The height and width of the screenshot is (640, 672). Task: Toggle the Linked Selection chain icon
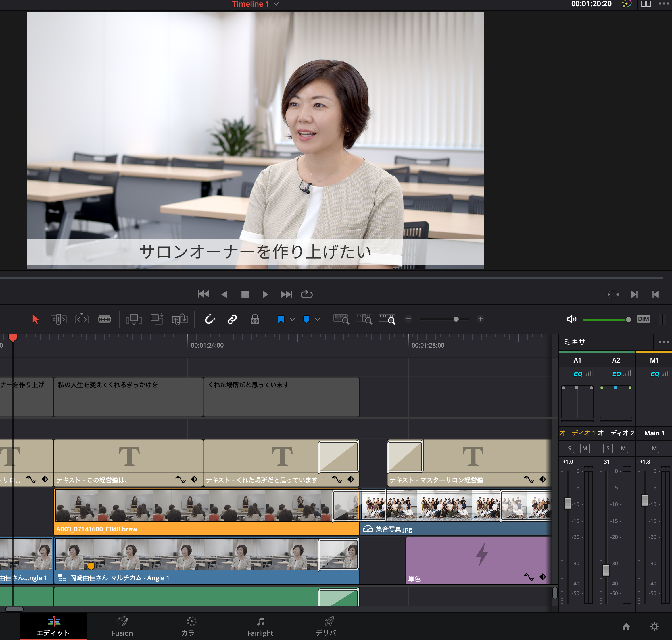232,319
